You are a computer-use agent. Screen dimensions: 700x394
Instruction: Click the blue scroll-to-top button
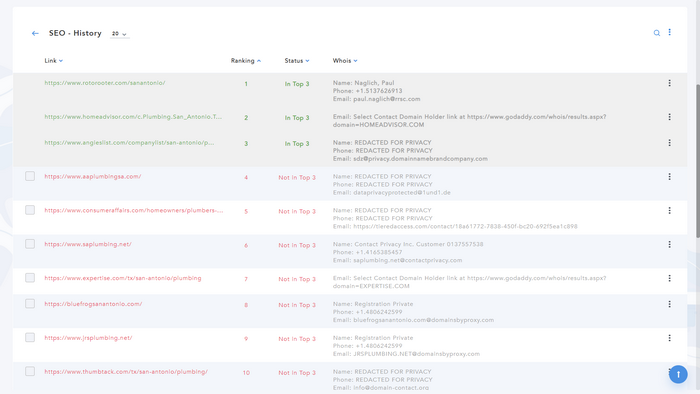[x=678, y=374]
